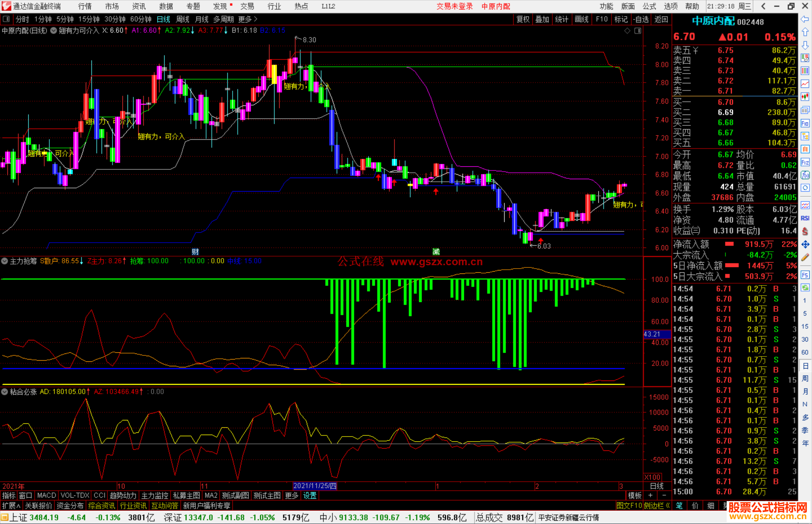This screenshot has height=524, width=812.
Task: Select the 季 quarterly period in the sidebar
Action: [x=805, y=430]
